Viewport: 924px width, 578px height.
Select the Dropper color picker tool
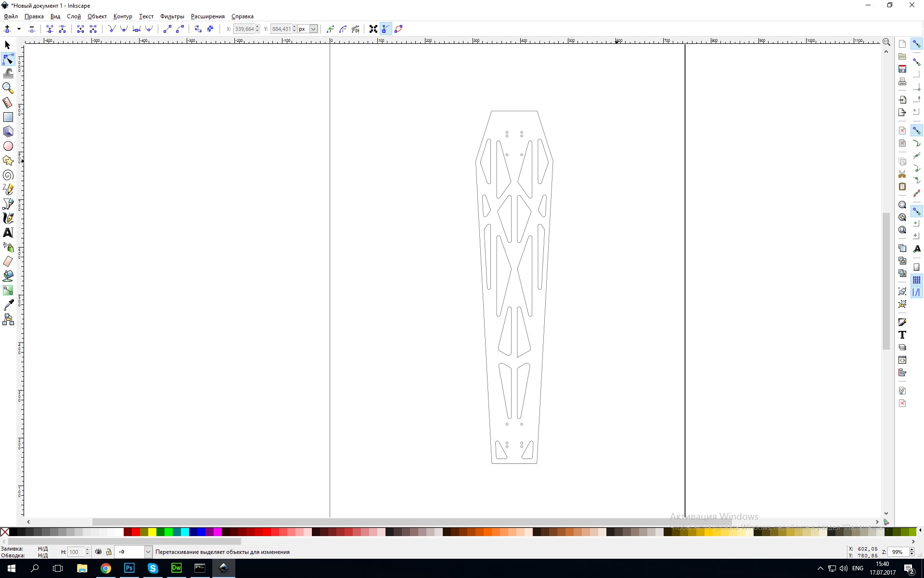(8, 305)
